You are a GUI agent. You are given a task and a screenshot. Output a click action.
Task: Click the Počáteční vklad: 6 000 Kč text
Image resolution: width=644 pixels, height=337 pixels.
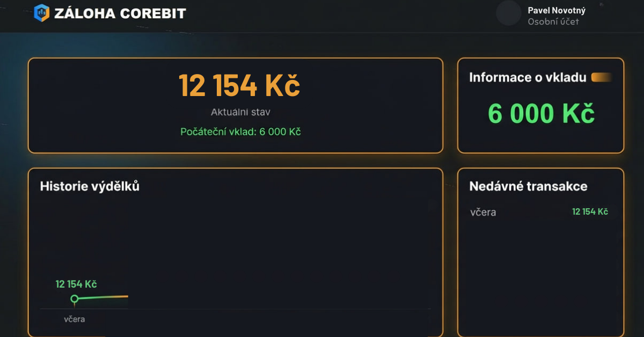tap(240, 131)
